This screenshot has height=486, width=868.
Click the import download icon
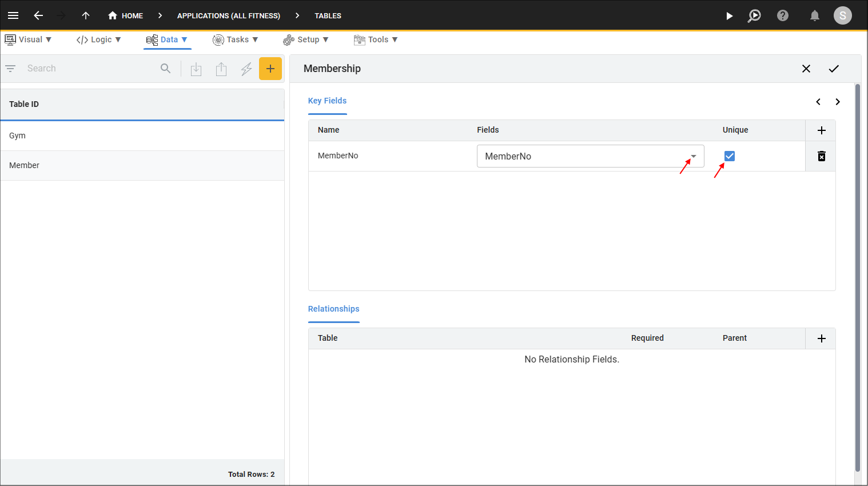point(196,69)
